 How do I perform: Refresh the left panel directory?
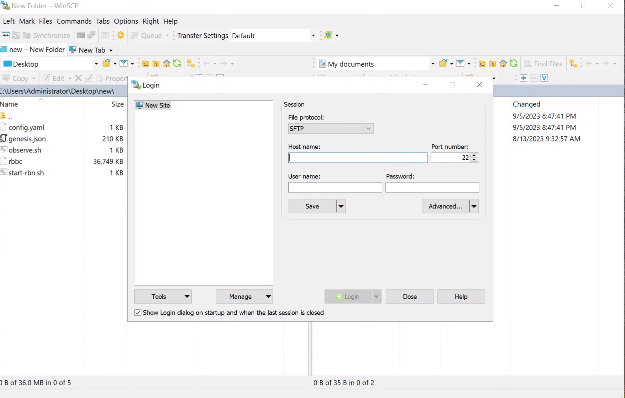[x=177, y=63]
